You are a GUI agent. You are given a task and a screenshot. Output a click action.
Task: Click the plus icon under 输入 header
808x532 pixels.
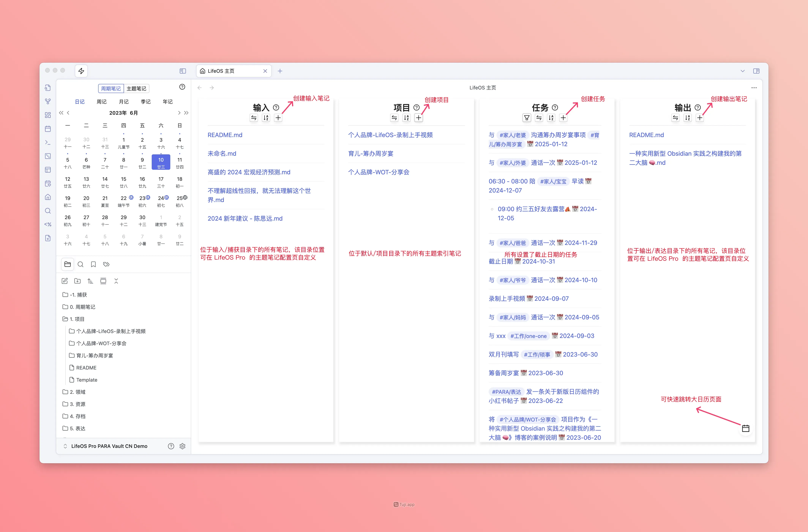[x=278, y=118]
